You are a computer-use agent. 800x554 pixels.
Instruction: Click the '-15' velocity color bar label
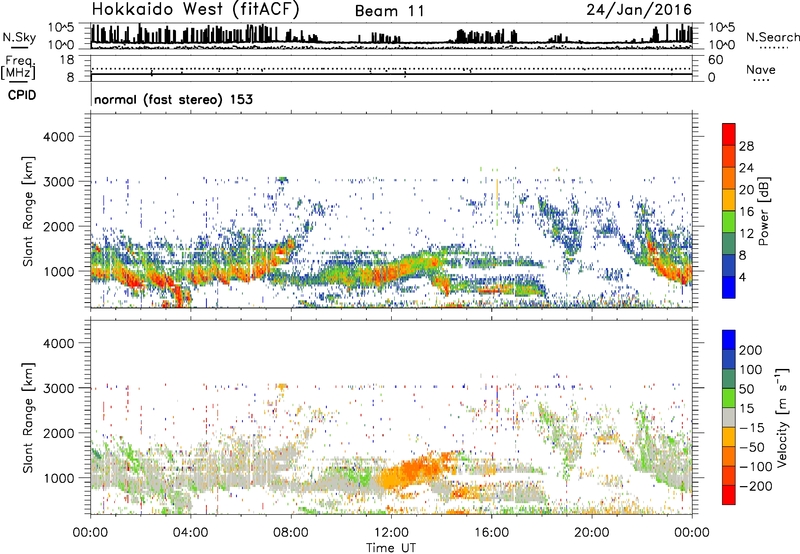point(752,428)
